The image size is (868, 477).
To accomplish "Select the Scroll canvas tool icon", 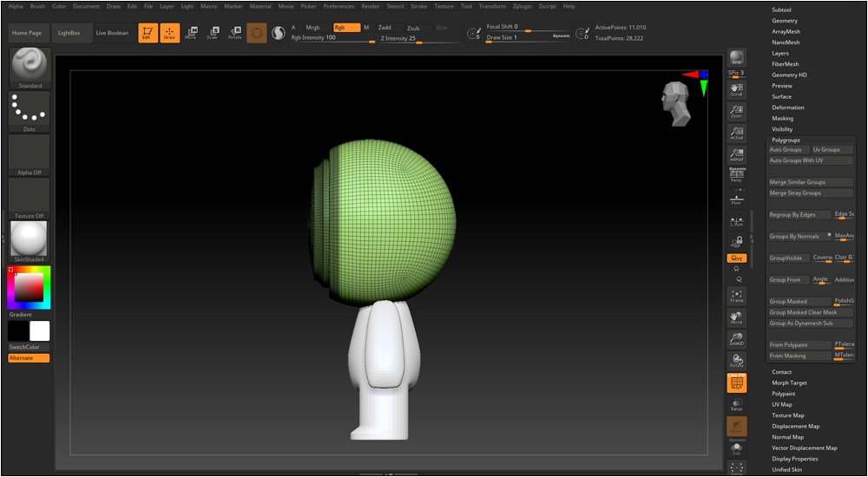I will tap(736, 88).
